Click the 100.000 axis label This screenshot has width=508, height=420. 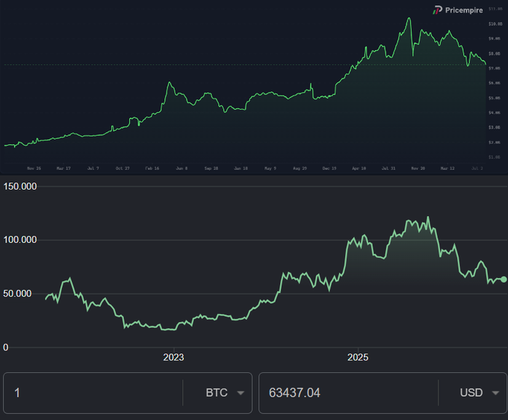[19, 240]
